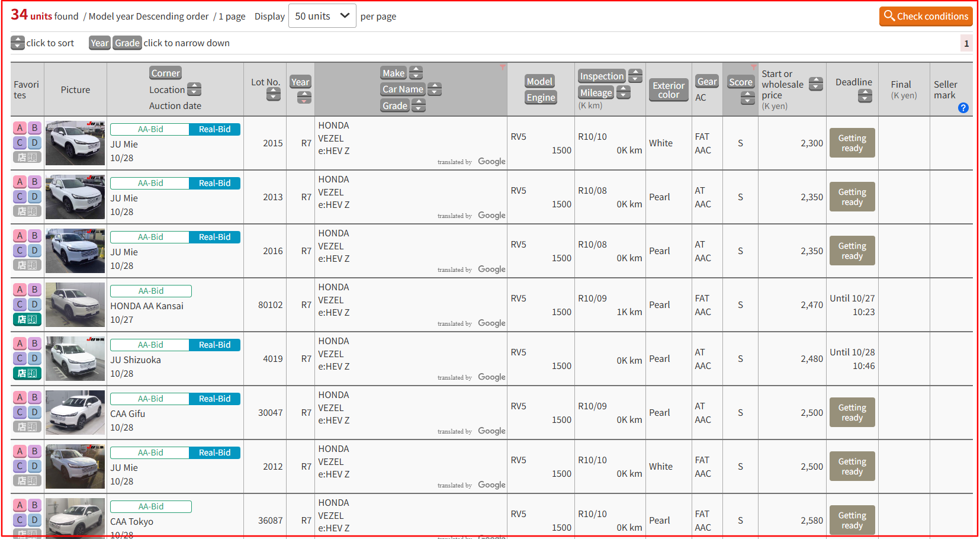Viewport: 980px width, 539px height.
Task: Click Getting ready button for lot 30047
Action: point(852,412)
